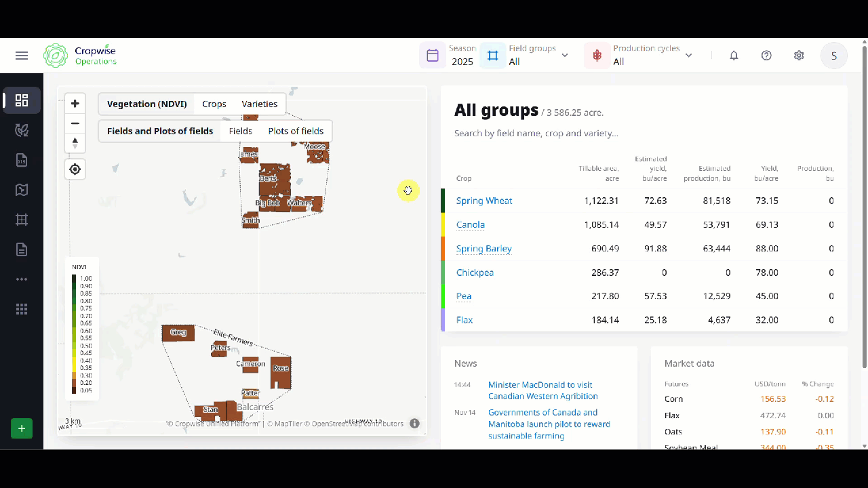The width and height of the screenshot is (868, 488).
Task: Zoom out on the map
Action: pos(75,123)
